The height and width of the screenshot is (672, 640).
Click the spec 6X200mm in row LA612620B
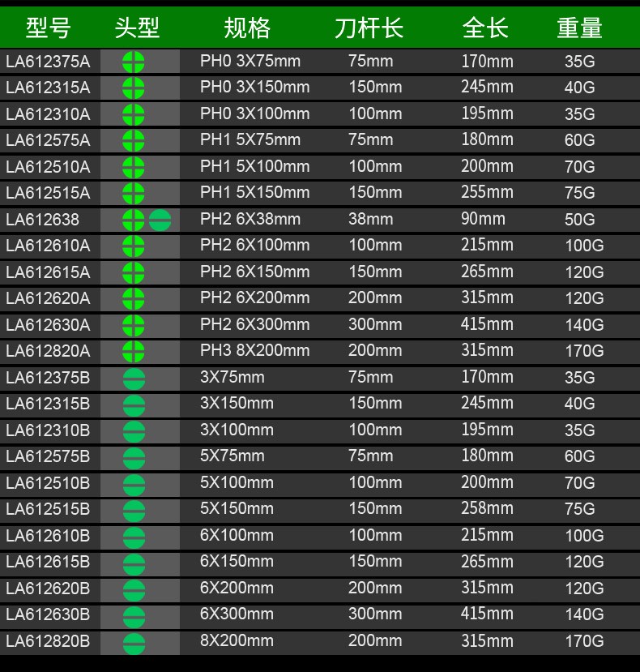(237, 588)
